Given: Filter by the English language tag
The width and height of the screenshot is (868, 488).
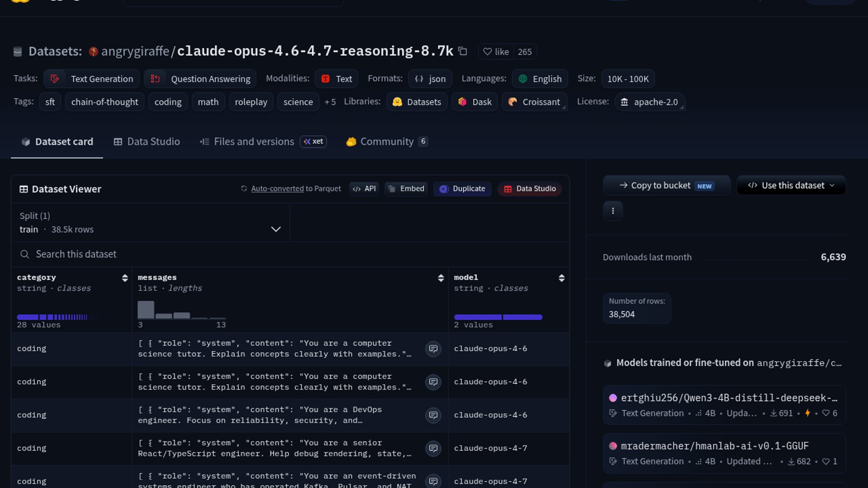Looking at the screenshot, I should click(540, 79).
